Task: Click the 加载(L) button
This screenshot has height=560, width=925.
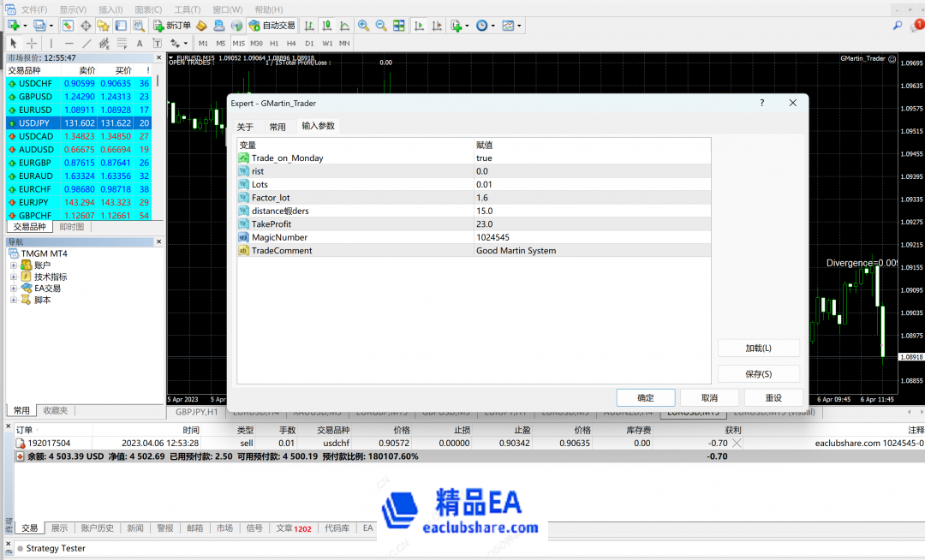Action: coord(758,348)
